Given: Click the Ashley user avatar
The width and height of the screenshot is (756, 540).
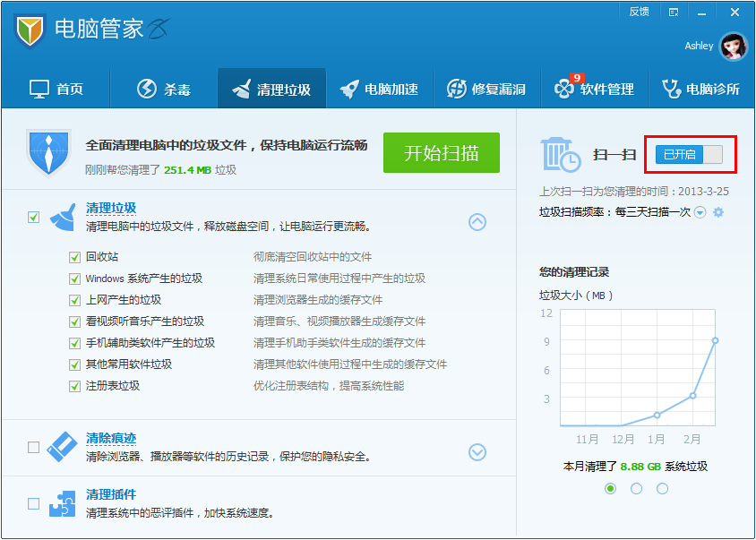Looking at the screenshot, I should (733, 46).
